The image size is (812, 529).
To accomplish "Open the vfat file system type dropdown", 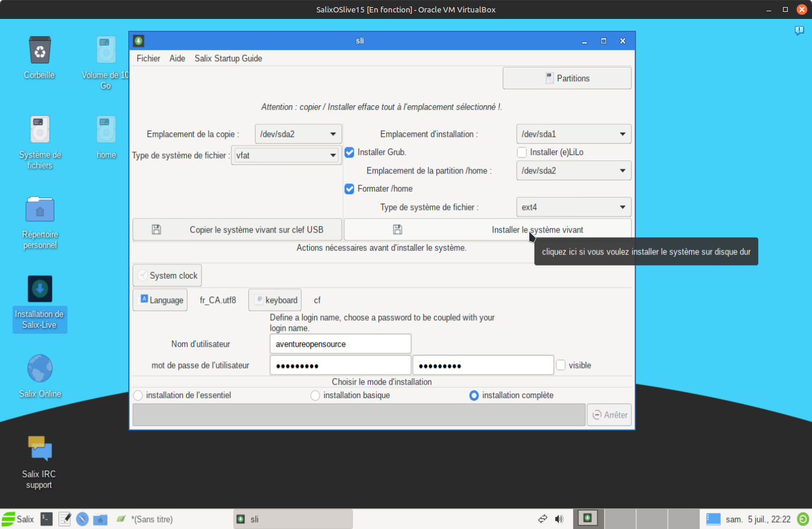I will tap(286, 155).
